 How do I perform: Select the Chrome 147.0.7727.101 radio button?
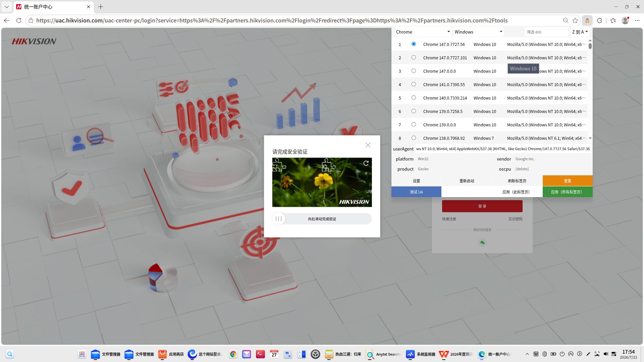414,57
